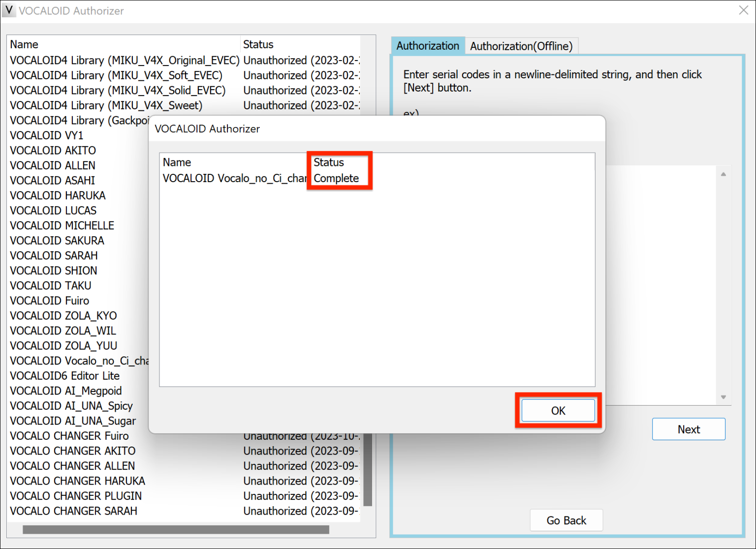Select the VOCALO CHANGER PLUGIN entry
Viewport: 756px width, 549px height.
pos(75,496)
